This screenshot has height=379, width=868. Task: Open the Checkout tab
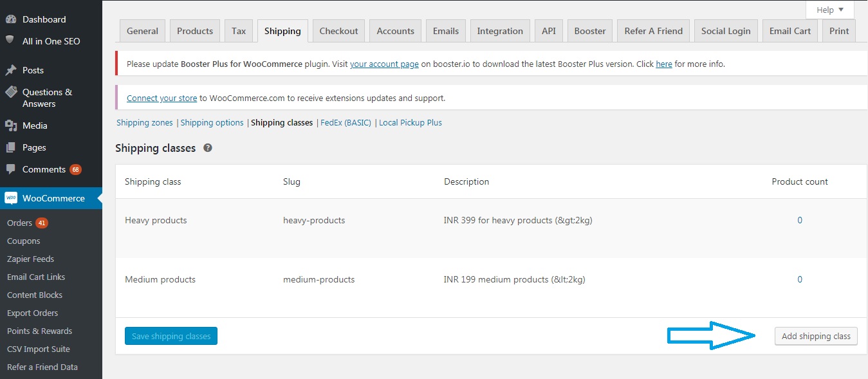pyautogui.click(x=339, y=31)
